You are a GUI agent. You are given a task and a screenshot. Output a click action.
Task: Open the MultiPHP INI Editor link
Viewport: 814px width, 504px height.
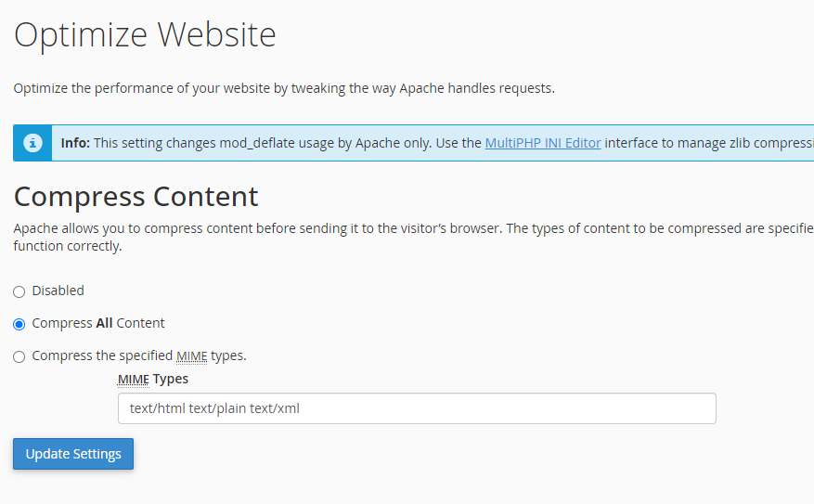[x=542, y=143]
